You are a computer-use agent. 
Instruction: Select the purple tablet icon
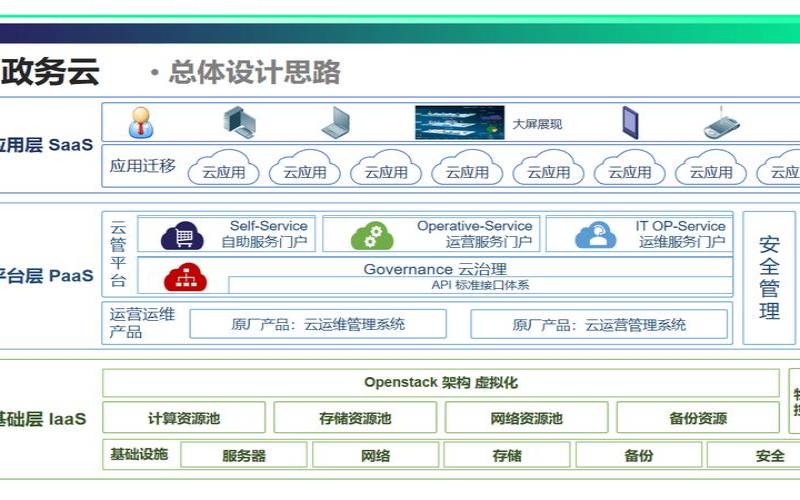click(x=631, y=122)
